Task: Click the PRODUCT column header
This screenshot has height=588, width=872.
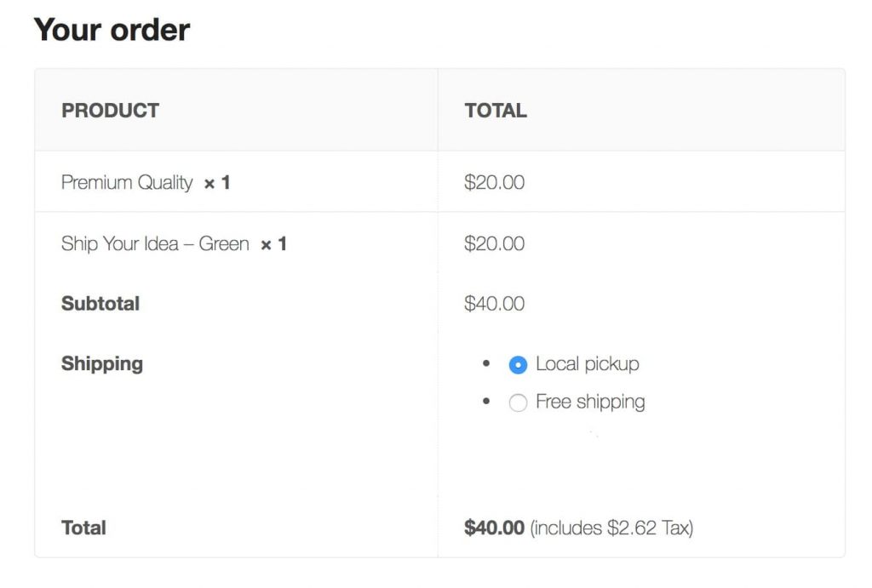Action: point(110,111)
